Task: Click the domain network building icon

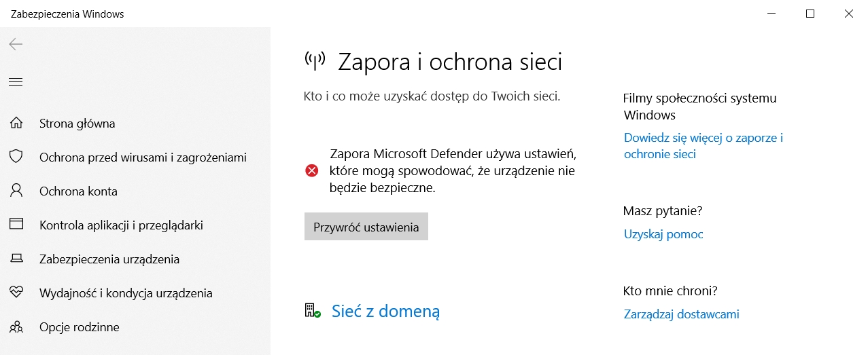Action: [x=313, y=311]
